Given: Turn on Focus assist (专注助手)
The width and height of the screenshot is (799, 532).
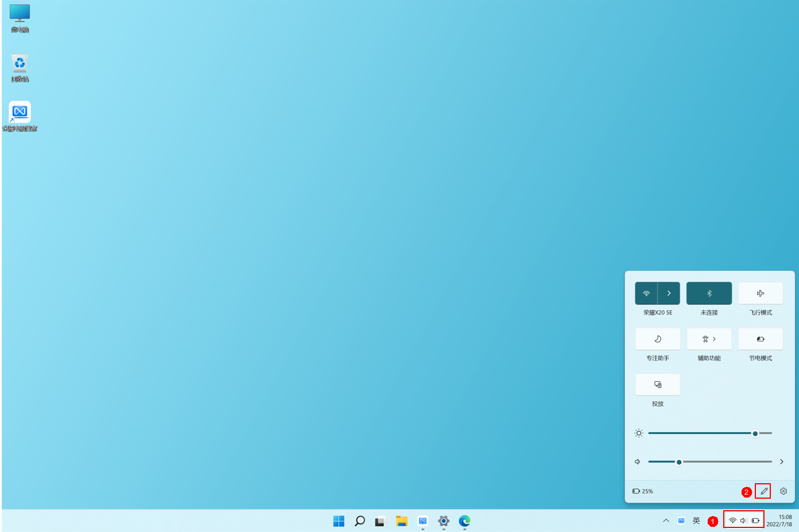Looking at the screenshot, I should (x=658, y=339).
